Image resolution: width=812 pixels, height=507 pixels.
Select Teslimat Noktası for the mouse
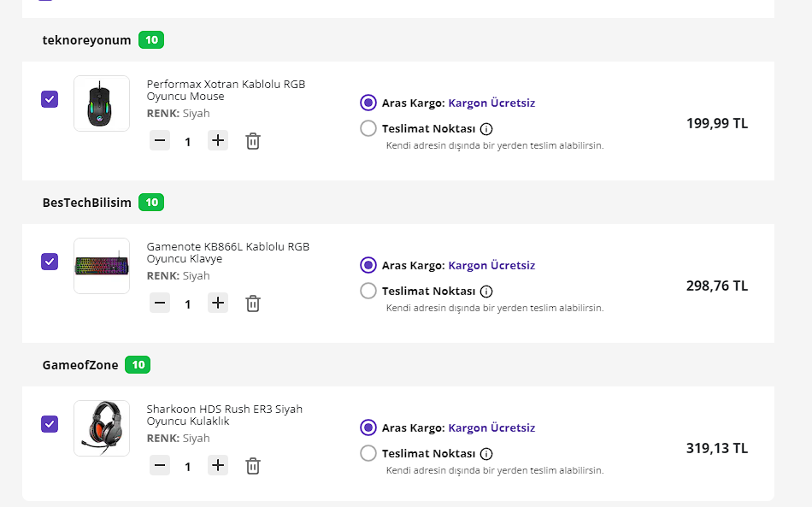[x=368, y=129]
